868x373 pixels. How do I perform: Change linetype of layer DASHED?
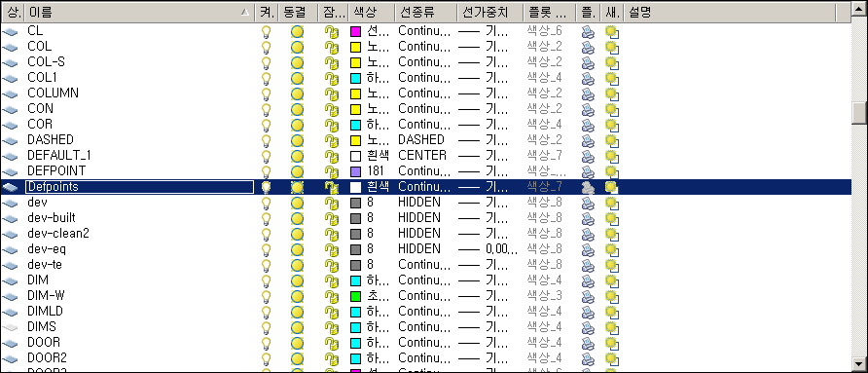coord(421,139)
